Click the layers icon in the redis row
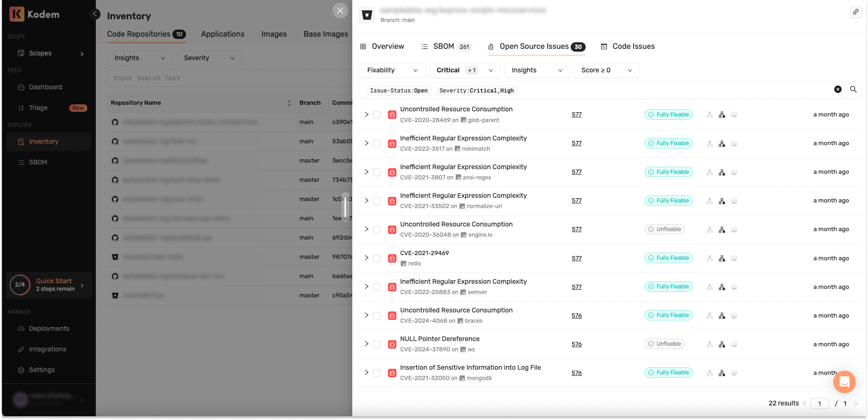 point(734,258)
